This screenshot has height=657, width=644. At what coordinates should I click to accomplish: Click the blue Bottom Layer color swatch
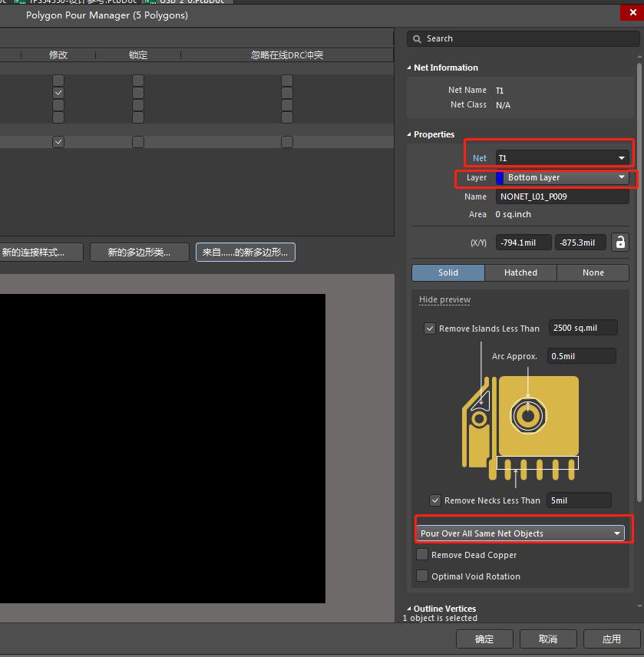500,178
